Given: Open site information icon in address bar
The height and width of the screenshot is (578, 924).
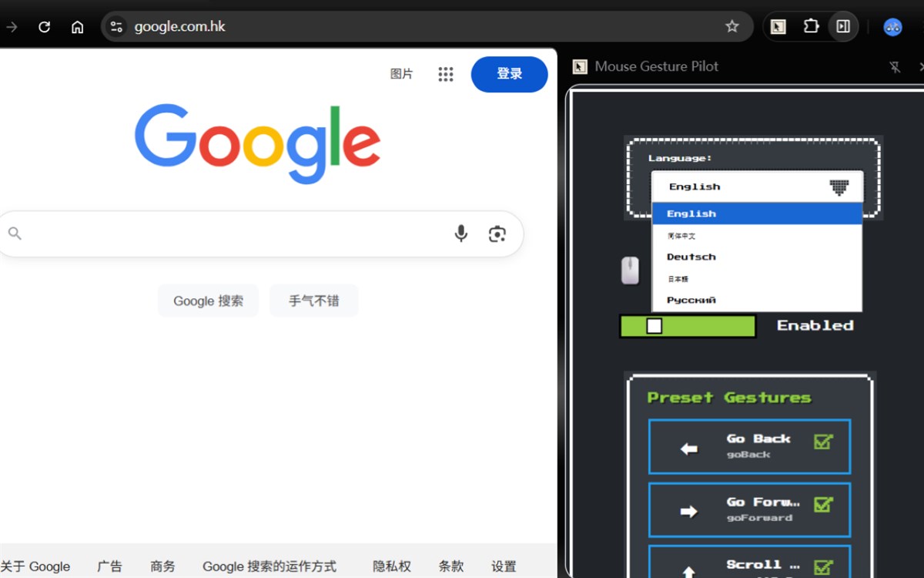Looking at the screenshot, I should tap(116, 27).
